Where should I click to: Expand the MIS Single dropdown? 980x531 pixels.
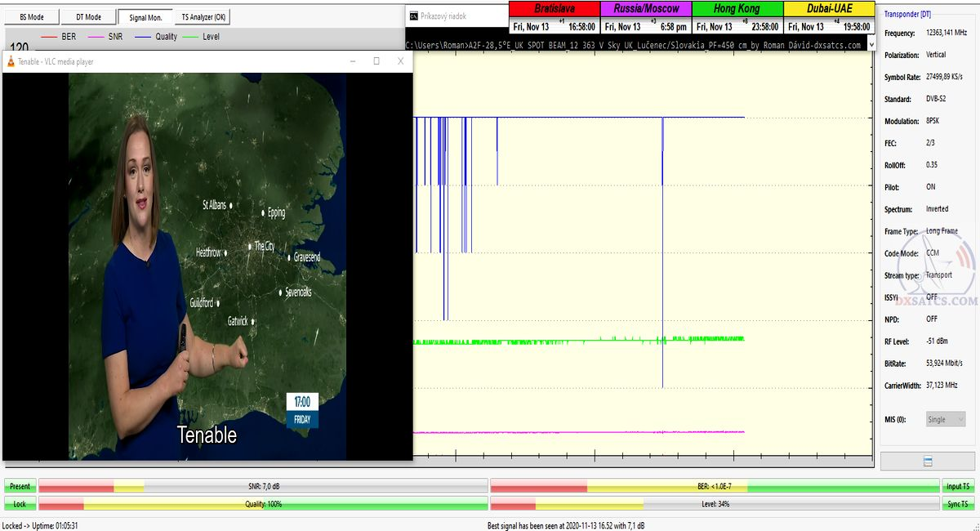pyautogui.click(x=945, y=419)
